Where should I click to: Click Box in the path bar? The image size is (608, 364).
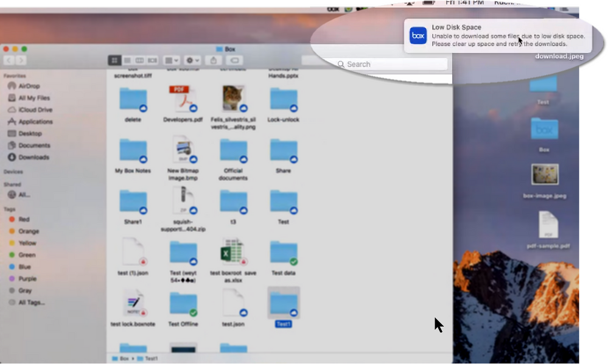click(121, 359)
